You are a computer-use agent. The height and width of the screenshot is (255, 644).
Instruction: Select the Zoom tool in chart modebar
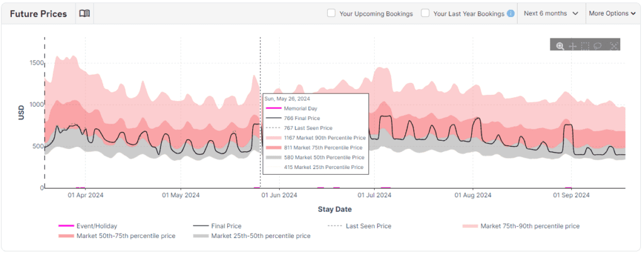pyautogui.click(x=560, y=45)
